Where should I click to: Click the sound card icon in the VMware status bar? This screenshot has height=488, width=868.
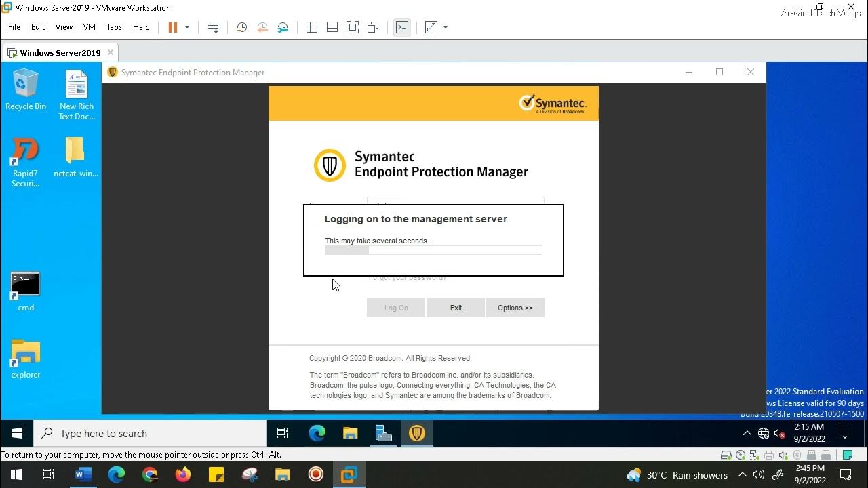click(782, 455)
